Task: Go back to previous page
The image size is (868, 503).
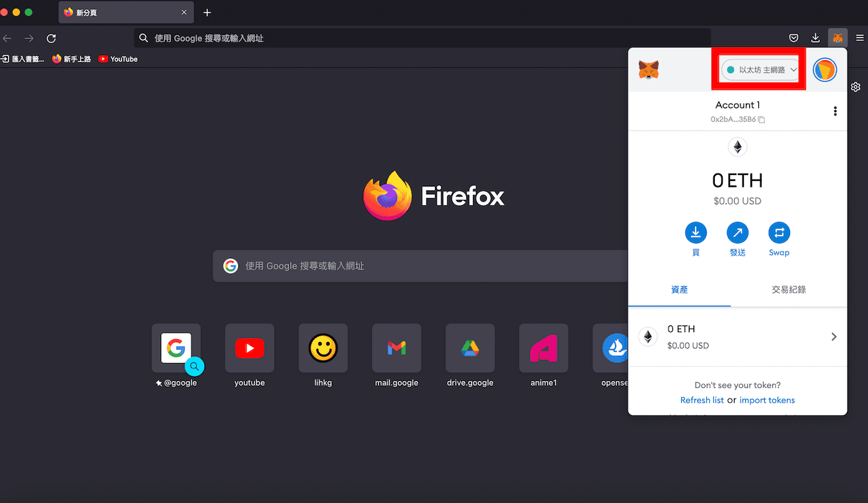Action: tap(7, 38)
